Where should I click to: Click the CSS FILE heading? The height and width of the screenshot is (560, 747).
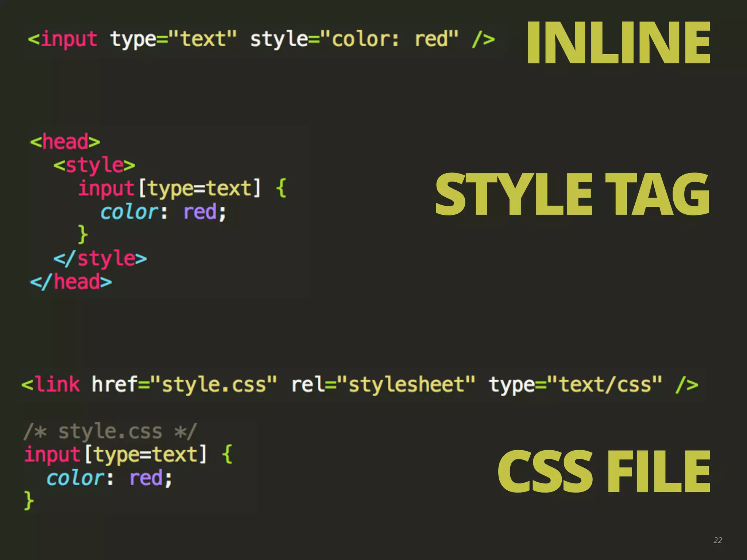click(604, 471)
